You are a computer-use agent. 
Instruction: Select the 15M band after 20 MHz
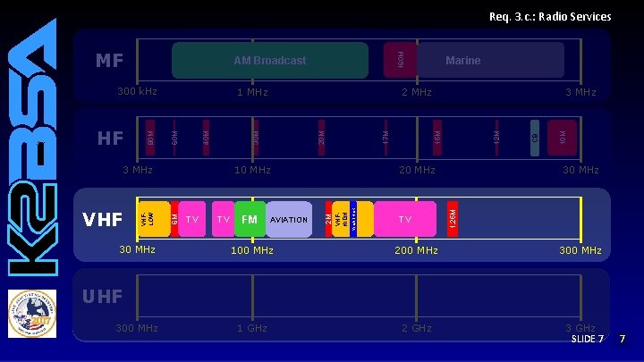pyautogui.click(x=437, y=138)
